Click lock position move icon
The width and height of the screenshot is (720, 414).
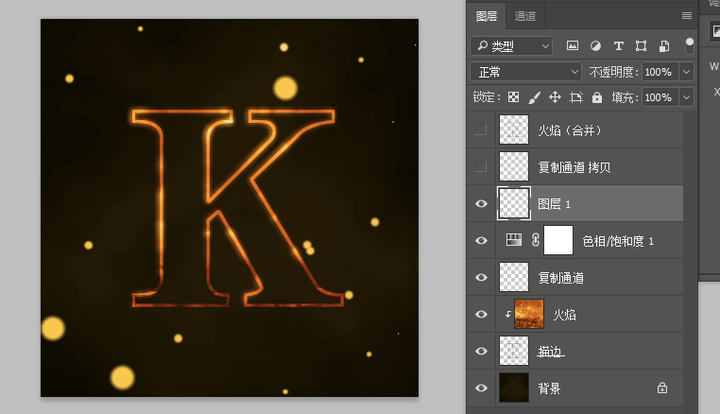[x=555, y=98]
